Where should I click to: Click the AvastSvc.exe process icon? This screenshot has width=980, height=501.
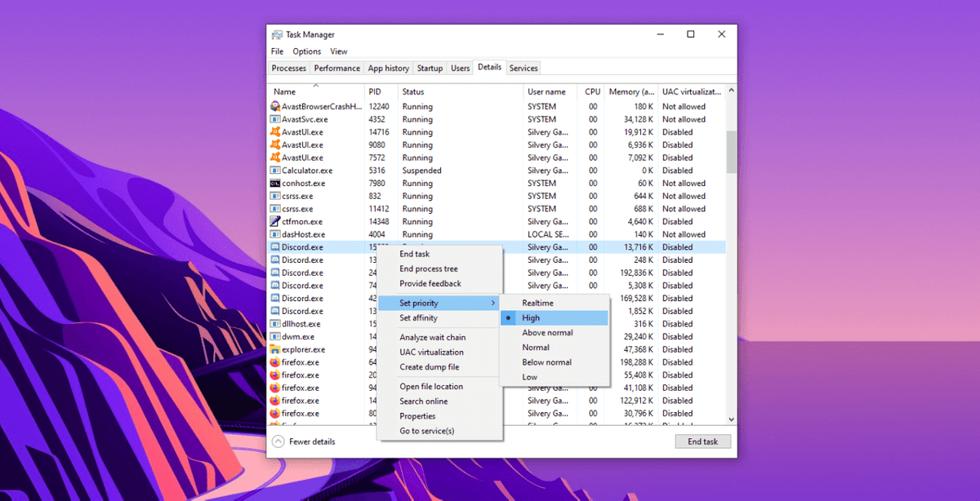click(275, 119)
